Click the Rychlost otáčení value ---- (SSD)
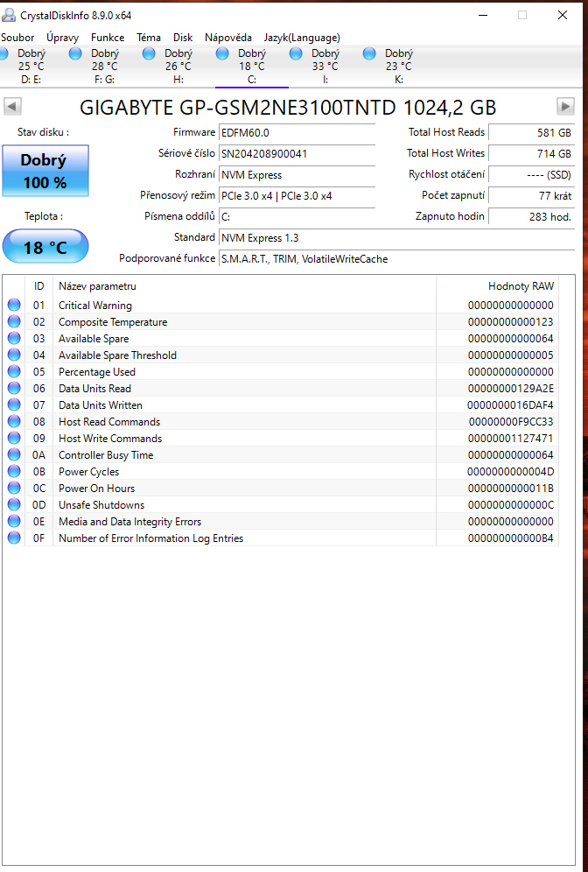 pos(531,174)
